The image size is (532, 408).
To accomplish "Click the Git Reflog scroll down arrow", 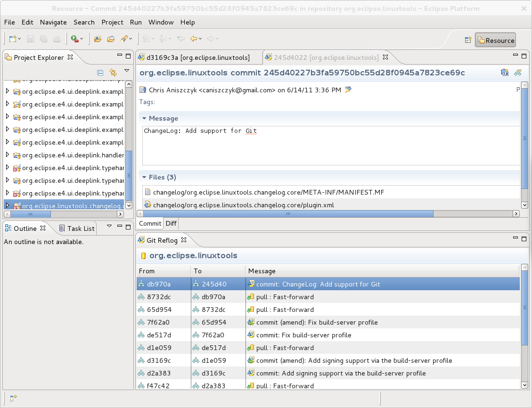I will pyautogui.click(x=524, y=385).
